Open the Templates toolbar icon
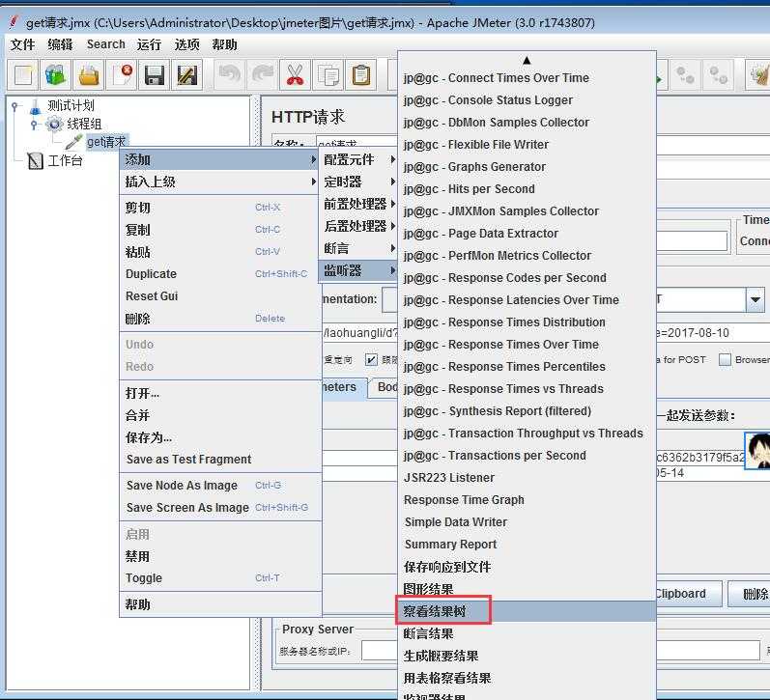Viewport: 770px width, 700px height. tap(55, 75)
